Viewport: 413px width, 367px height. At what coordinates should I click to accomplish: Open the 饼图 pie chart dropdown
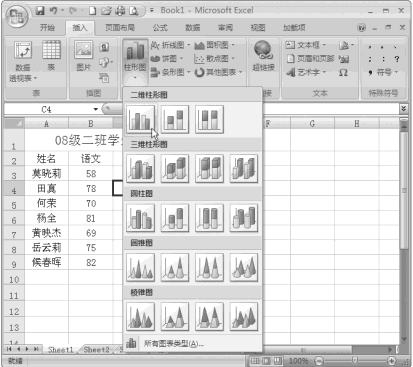click(x=167, y=59)
